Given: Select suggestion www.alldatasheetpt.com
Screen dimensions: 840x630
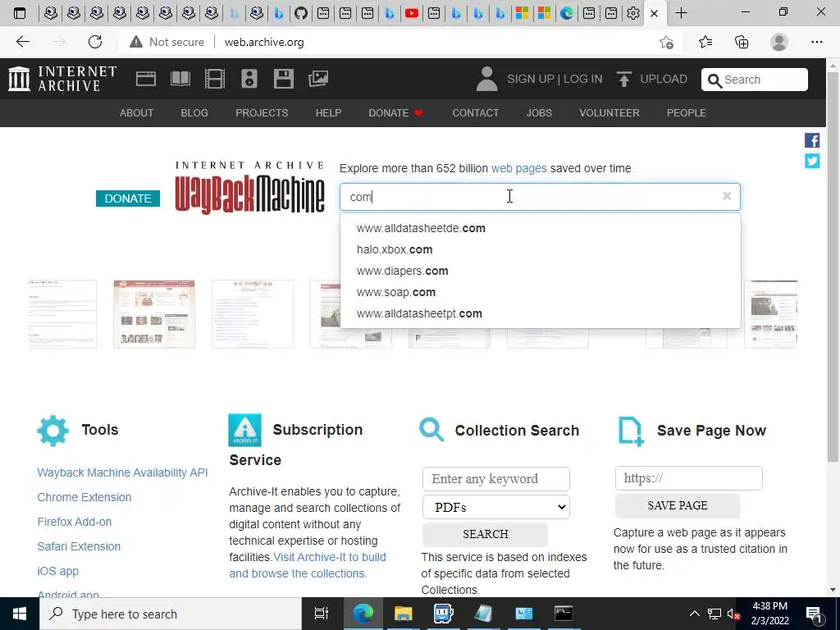Looking at the screenshot, I should 541,313.
